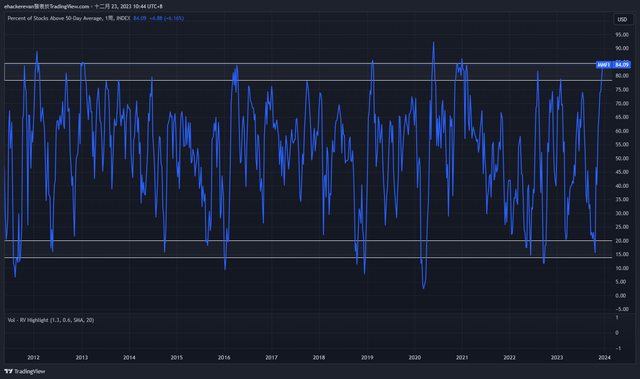Click the 95.00 price axis label
The height and width of the screenshot is (379, 640).
tap(622, 35)
